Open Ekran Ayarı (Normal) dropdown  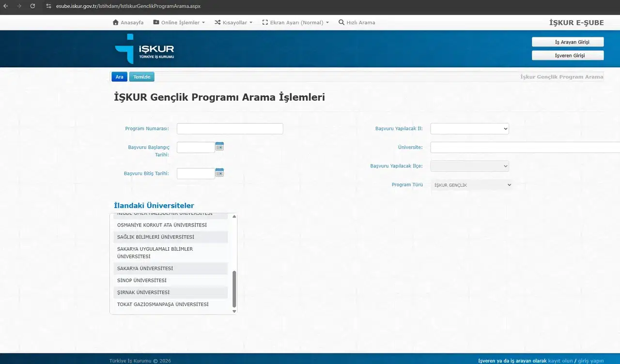(295, 22)
